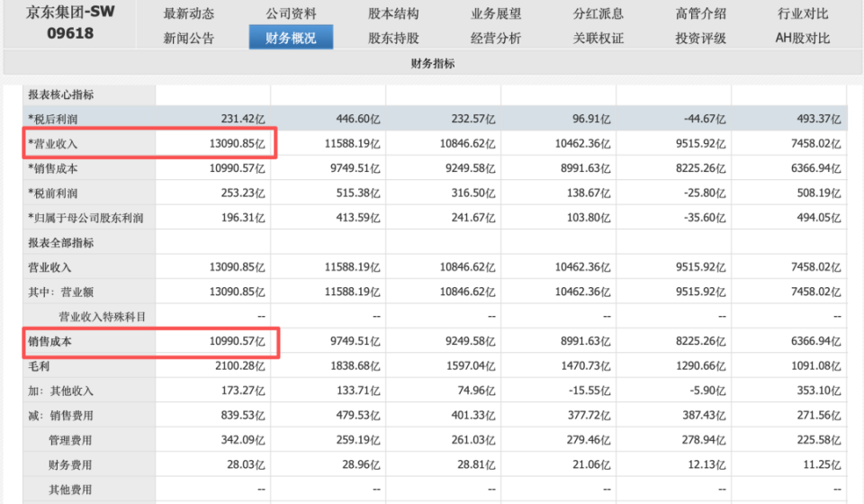864x504 pixels.
Task: Select the 减：销售费用 row label
Action: pyautogui.click(x=60, y=416)
